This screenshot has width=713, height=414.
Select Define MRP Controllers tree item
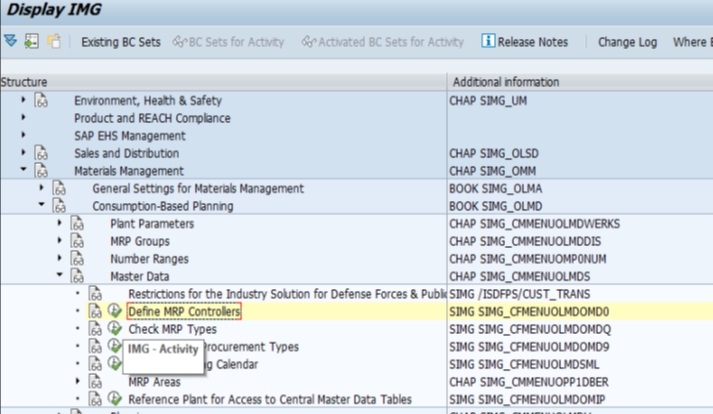point(184,312)
